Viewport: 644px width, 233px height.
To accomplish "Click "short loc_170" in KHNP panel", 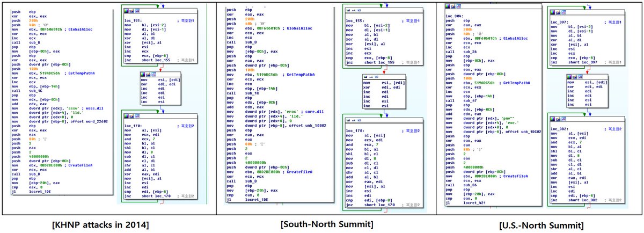I will pyautogui.click(x=156, y=196).
